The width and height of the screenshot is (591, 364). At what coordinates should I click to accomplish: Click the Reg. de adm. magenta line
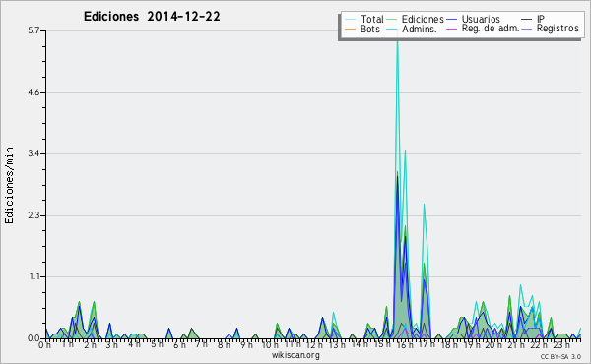pyautogui.click(x=451, y=29)
